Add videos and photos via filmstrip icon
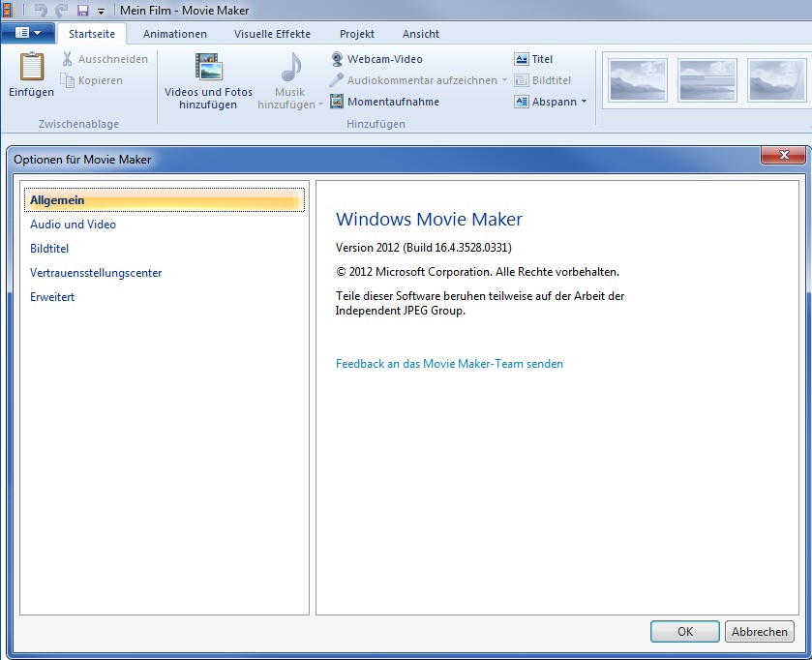Viewport: 812px width, 660px height. pyautogui.click(x=209, y=67)
